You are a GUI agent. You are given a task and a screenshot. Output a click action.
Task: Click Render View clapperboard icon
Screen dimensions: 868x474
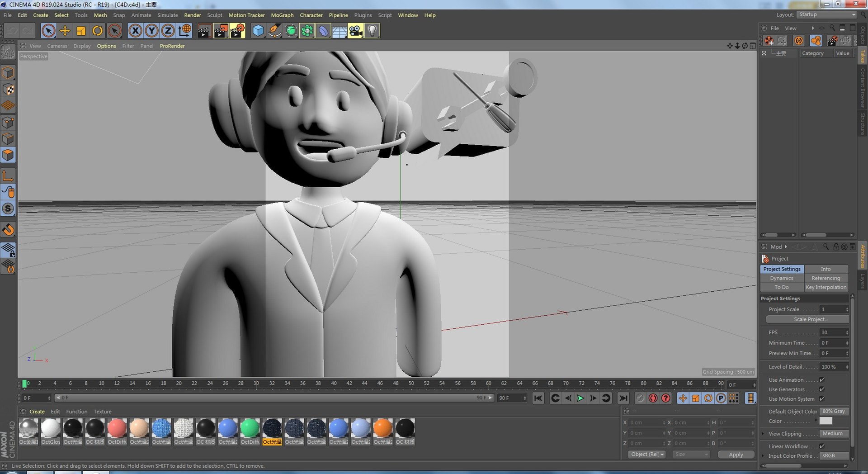[204, 31]
